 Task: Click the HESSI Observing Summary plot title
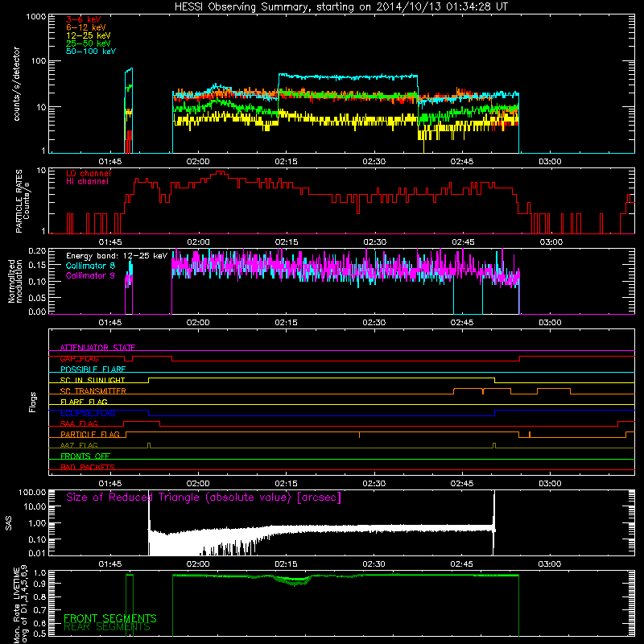click(341, 7)
